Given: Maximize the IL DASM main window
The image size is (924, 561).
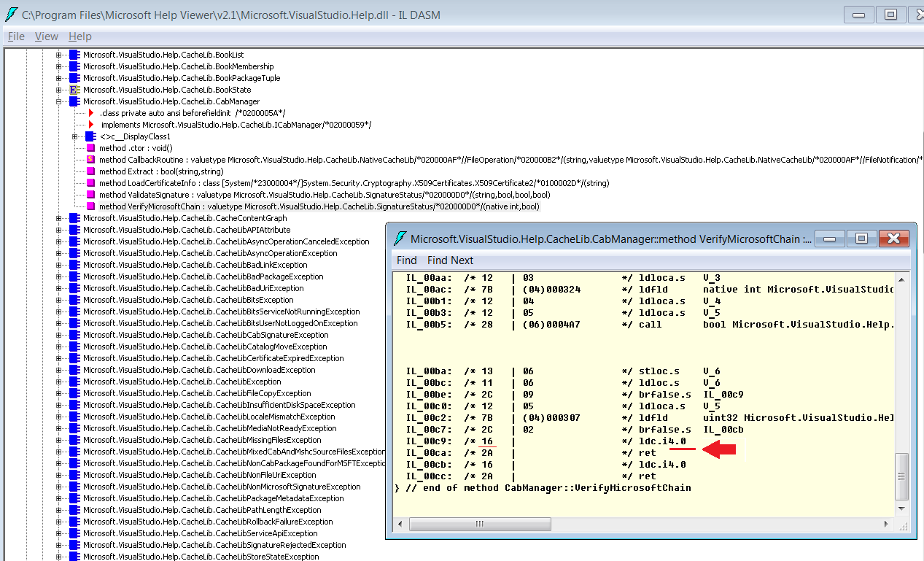Looking at the screenshot, I should 890,15.
